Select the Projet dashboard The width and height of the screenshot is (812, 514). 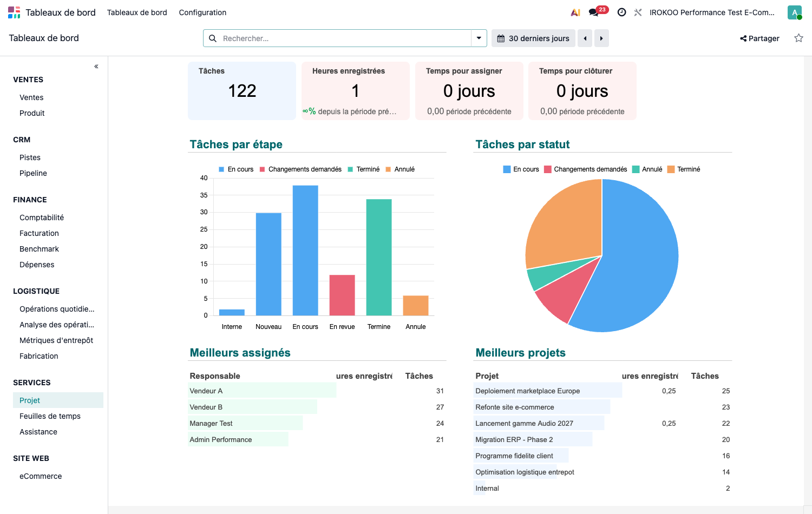pos(57,400)
